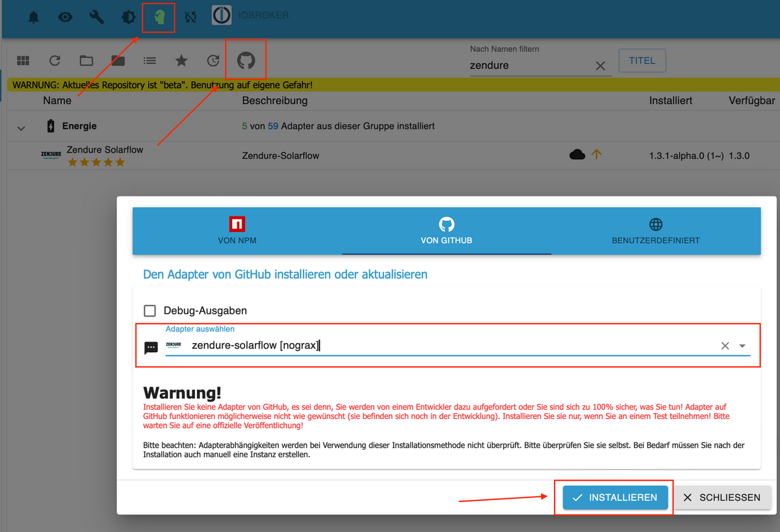
Task: Click the Name column header
Action: [57, 101]
